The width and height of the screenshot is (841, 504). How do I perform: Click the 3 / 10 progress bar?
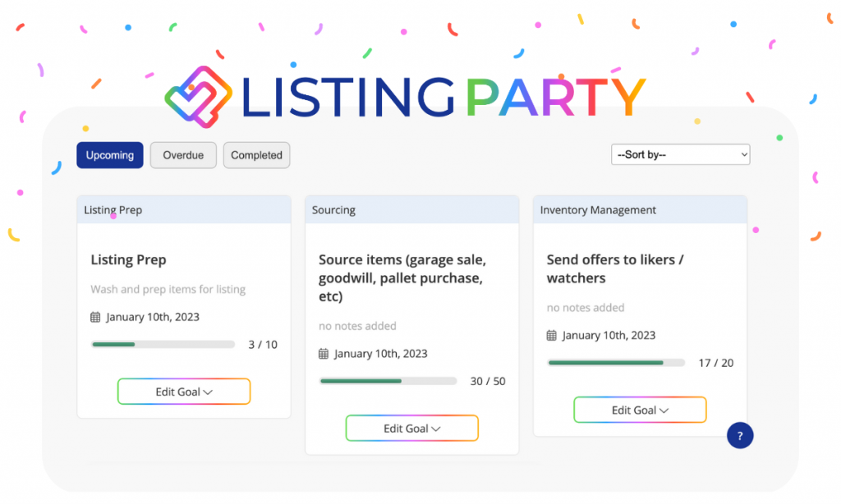(x=163, y=344)
